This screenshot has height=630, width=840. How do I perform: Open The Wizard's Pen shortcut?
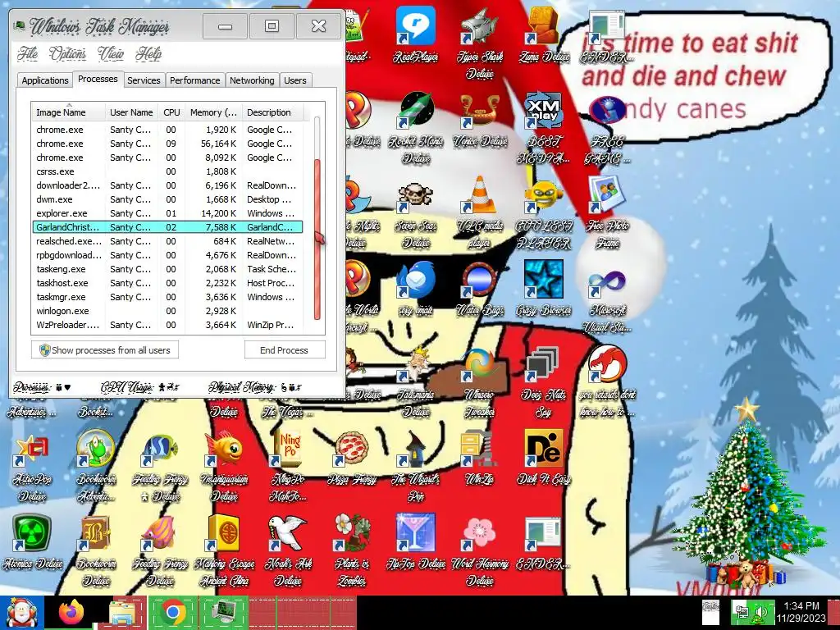[416, 467]
